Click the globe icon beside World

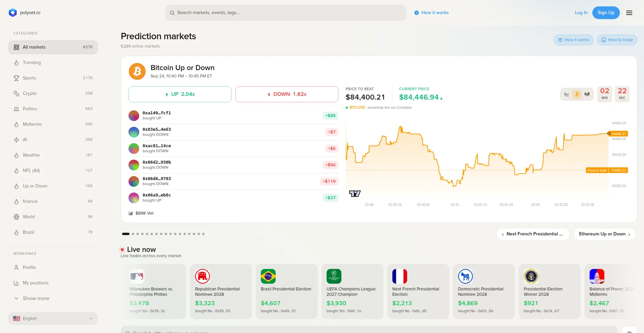(x=16, y=217)
